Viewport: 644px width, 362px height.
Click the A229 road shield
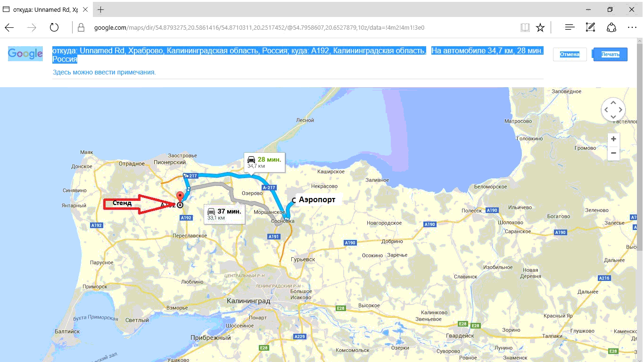299,337
